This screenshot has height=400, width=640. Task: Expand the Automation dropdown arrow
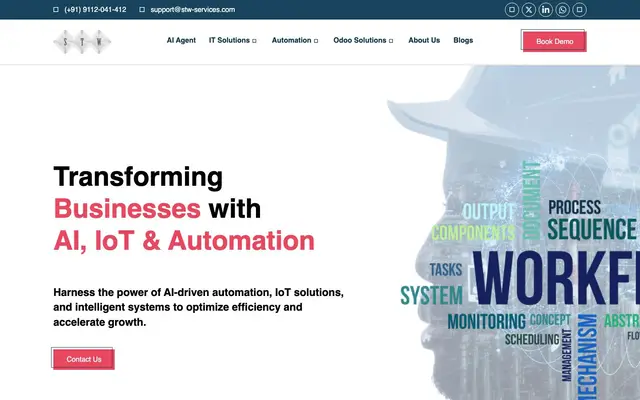[x=316, y=41]
